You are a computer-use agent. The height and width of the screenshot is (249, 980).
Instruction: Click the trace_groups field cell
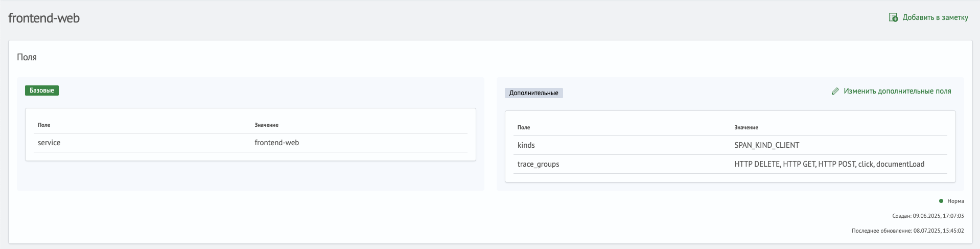539,164
